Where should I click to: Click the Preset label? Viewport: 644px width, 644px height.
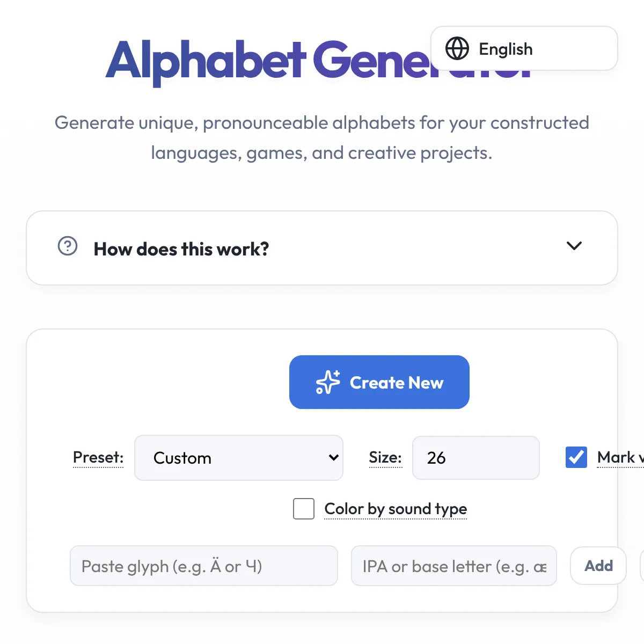(x=98, y=457)
